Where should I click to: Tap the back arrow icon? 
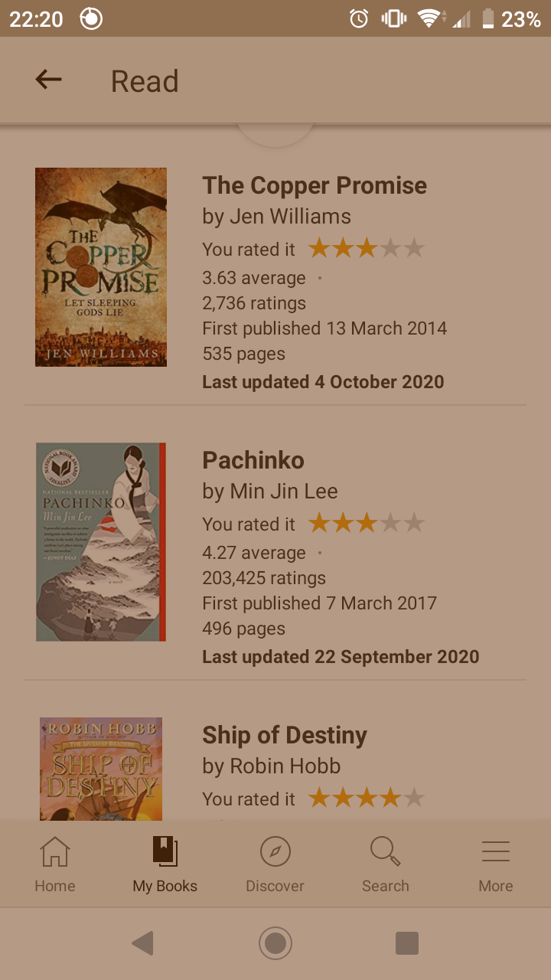click(x=48, y=80)
